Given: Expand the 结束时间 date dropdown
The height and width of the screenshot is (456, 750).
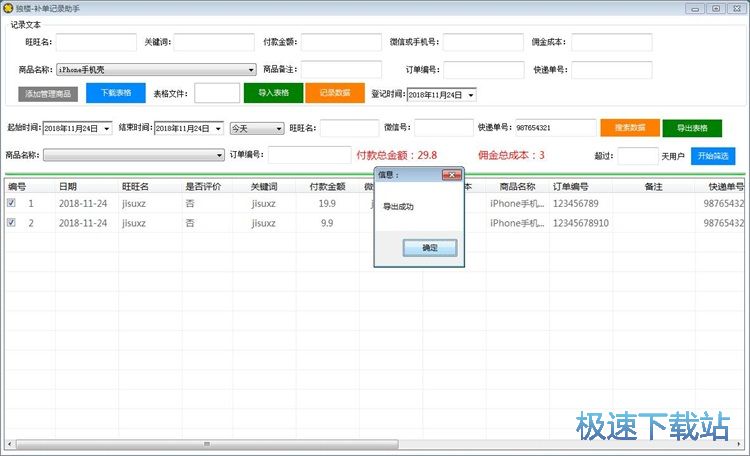Looking at the screenshot, I should pyautogui.click(x=218, y=128).
